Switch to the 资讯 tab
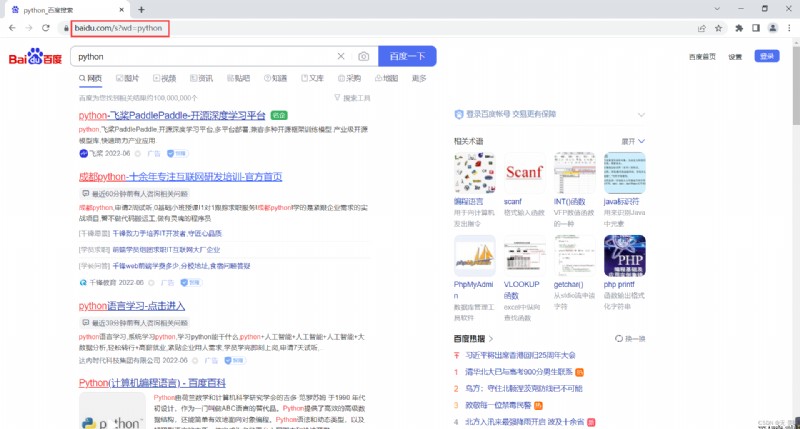The width and height of the screenshot is (800, 429). pos(202,79)
